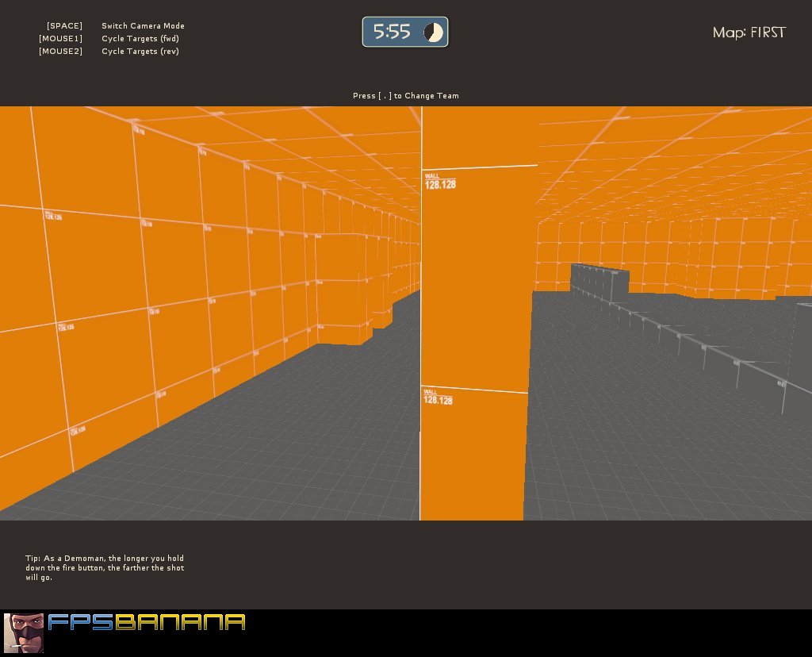812x657 pixels.
Task: Click the Press [ . ] to Change Team prompt
Action: (405, 96)
